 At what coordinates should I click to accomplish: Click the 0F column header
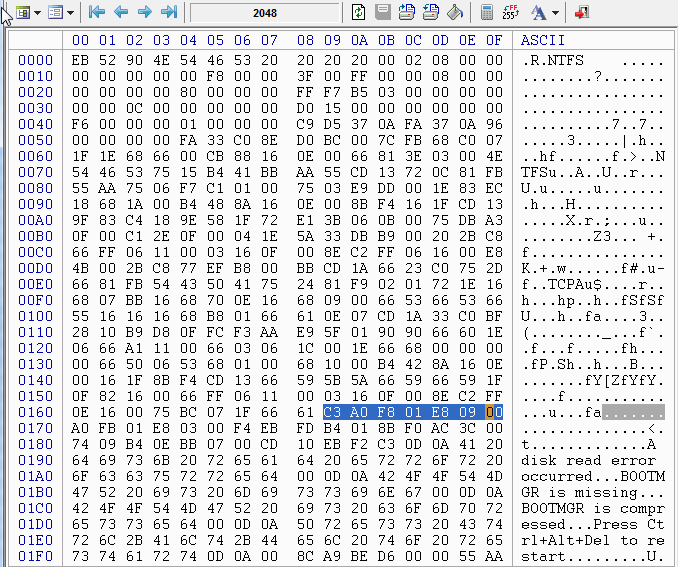494,40
